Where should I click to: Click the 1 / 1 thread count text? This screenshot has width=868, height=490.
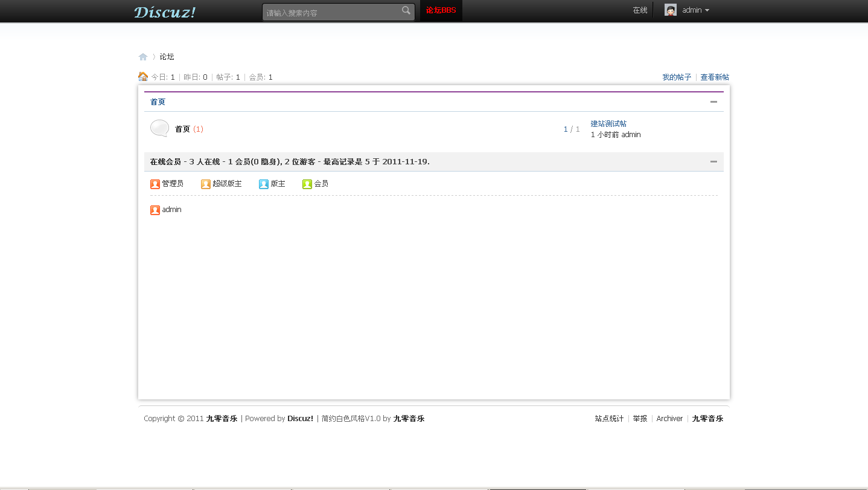coord(571,129)
